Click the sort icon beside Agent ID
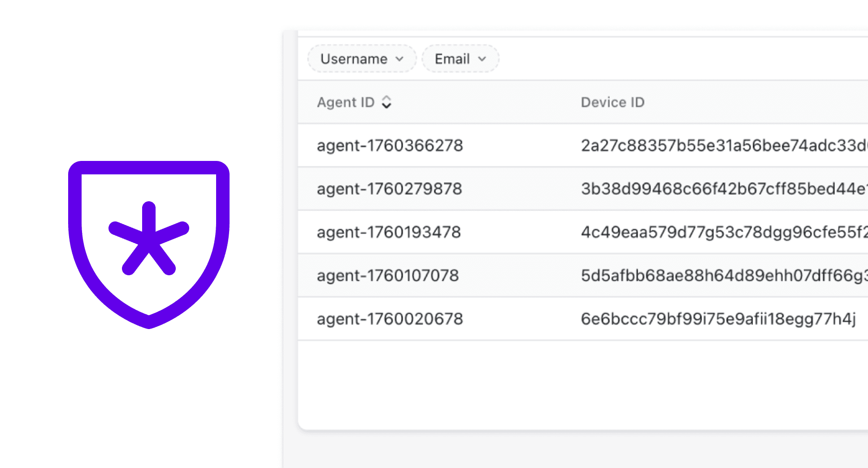This screenshot has width=868, height=468. coord(387,102)
